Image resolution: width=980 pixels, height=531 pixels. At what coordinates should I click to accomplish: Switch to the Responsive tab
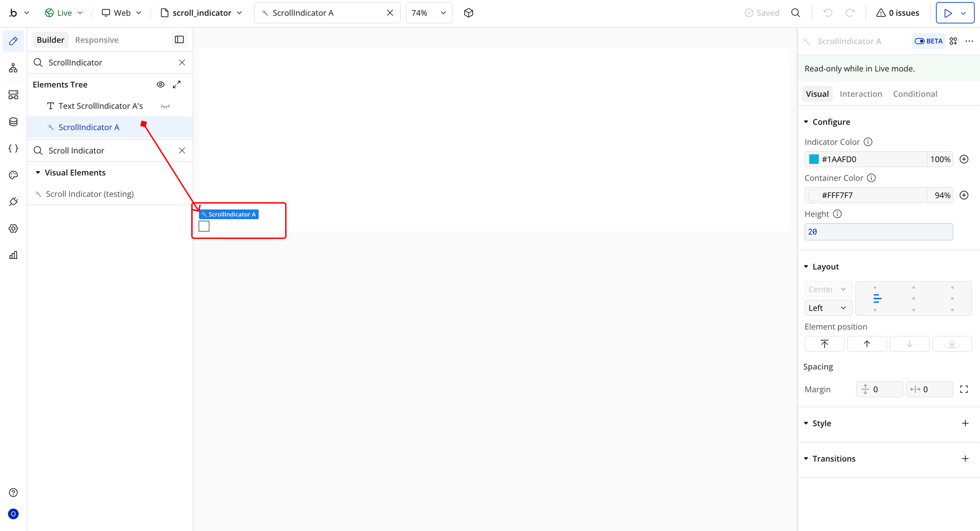pyautogui.click(x=97, y=40)
